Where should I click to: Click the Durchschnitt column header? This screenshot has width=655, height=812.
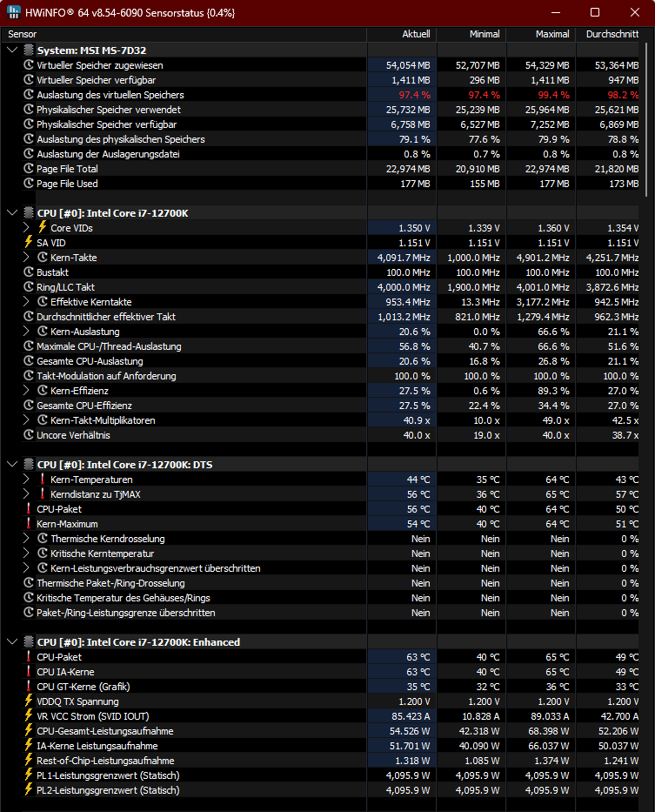(607, 34)
